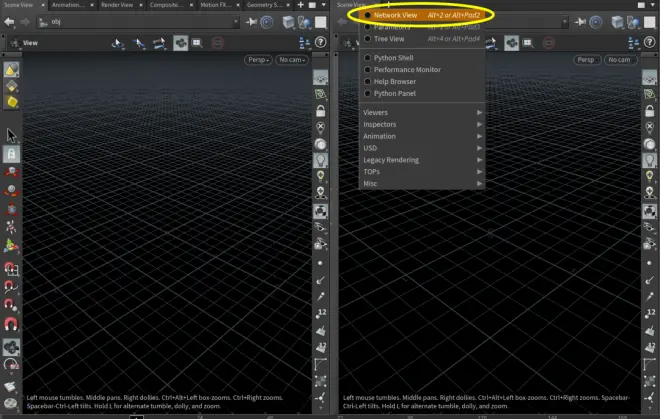This screenshot has width=660, height=419.
Task: Select Tree View radio option
Action: tap(422, 39)
